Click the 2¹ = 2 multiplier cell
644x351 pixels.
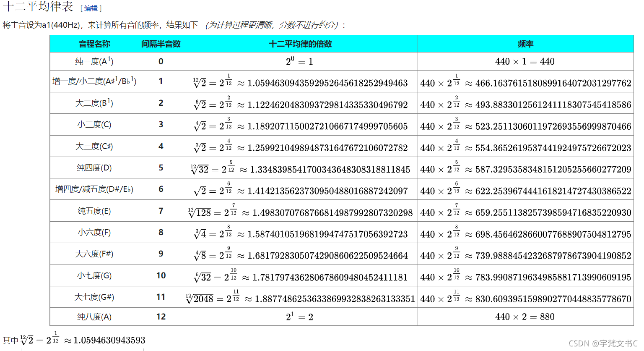[x=300, y=317]
